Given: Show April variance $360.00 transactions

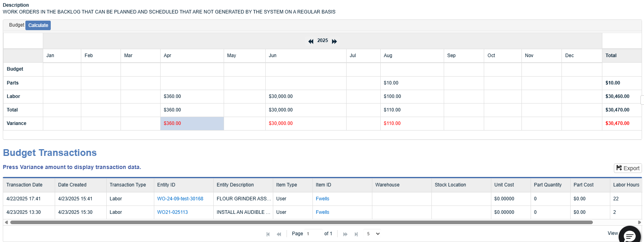Looking at the screenshot, I should [172, 123].
